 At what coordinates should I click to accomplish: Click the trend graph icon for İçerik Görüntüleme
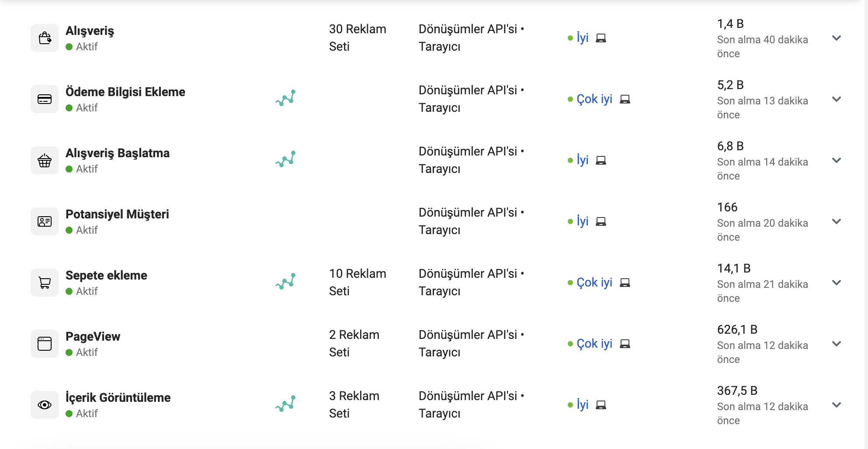285,404
